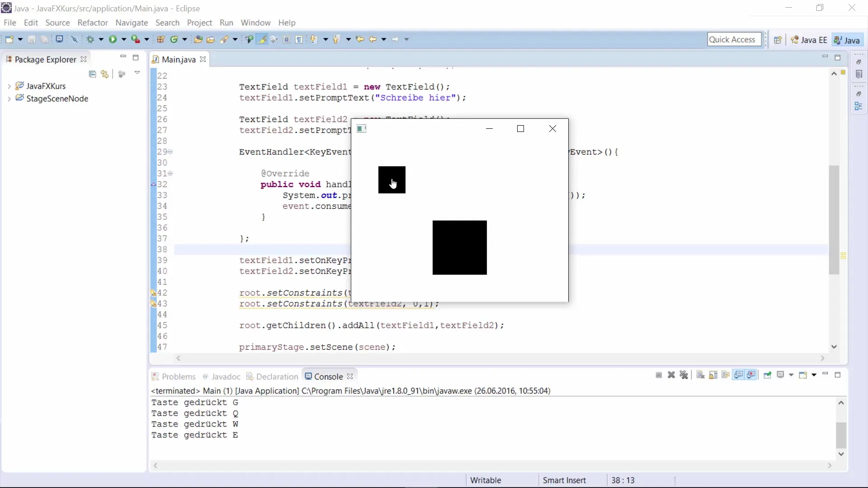Image resolution: width=868 pixels, height=488 pixels.
Task: Open the Display Selected Console dropdown
Action: [791, 375]
